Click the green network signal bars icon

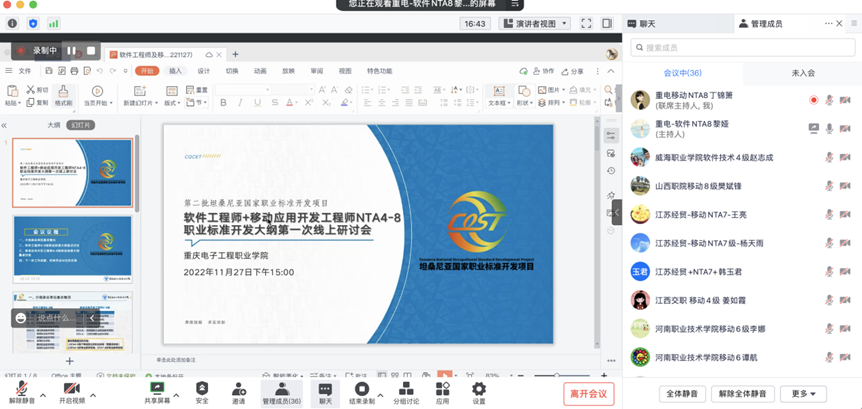coord(53,24)
